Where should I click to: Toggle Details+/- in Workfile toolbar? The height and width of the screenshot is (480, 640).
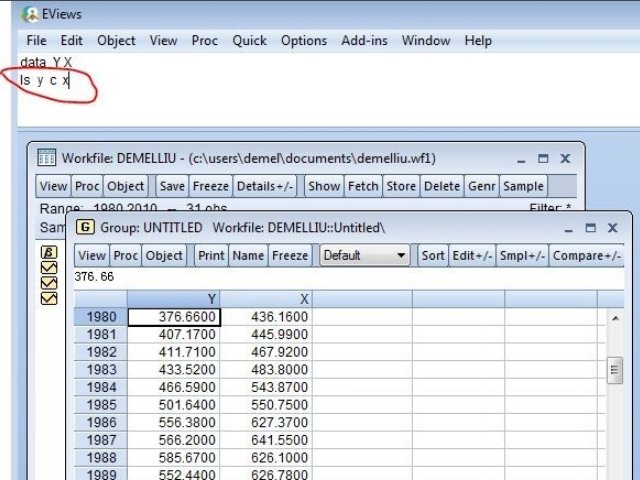pos(264,186)
